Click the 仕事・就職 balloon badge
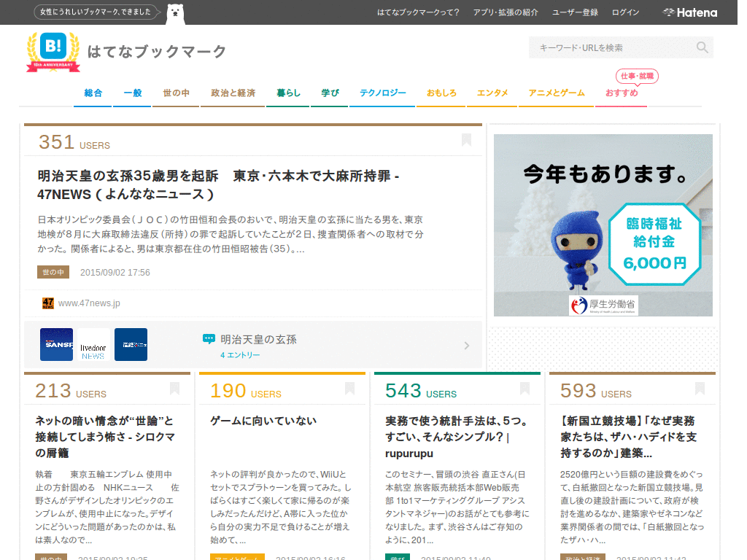 (x=637, y=76)
